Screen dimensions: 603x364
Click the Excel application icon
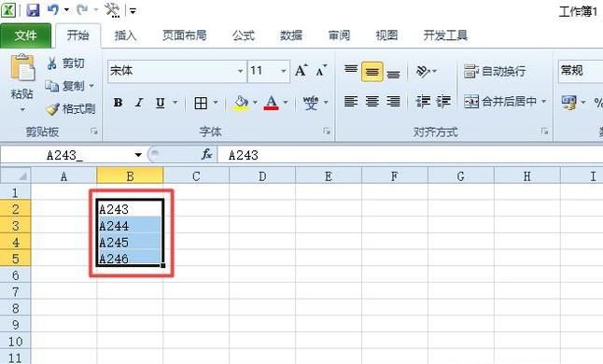coord(8,10)
